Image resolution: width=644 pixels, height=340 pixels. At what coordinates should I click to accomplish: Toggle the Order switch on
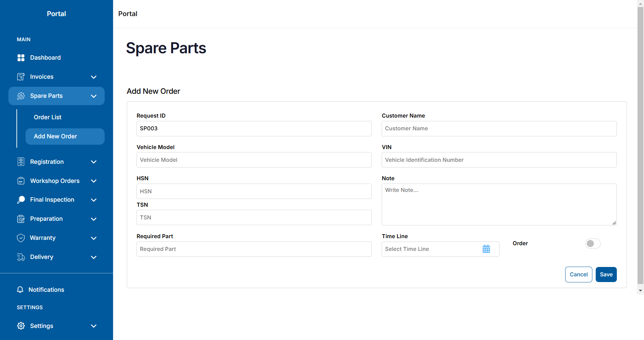pyautogui.click(x=593, y=244)
